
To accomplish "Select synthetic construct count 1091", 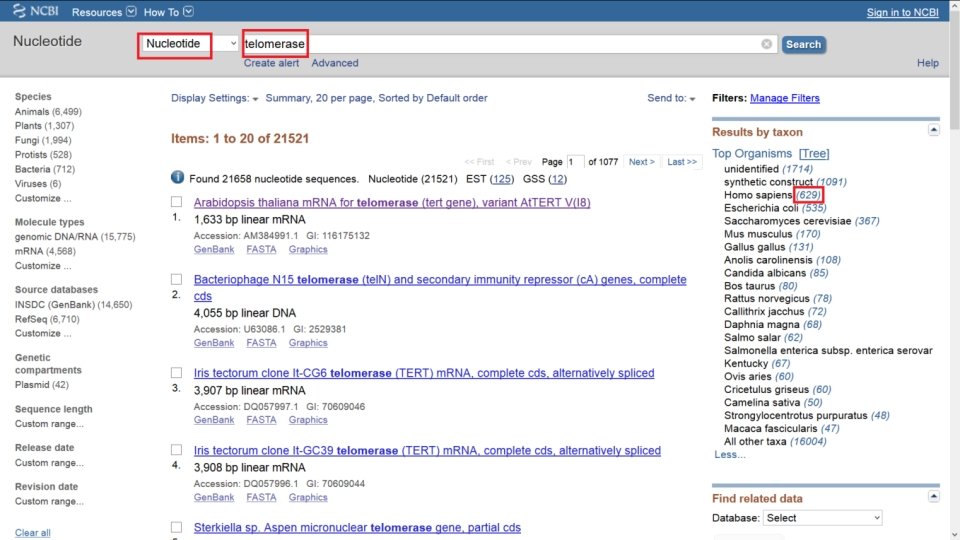I will (x=831, y=182).
